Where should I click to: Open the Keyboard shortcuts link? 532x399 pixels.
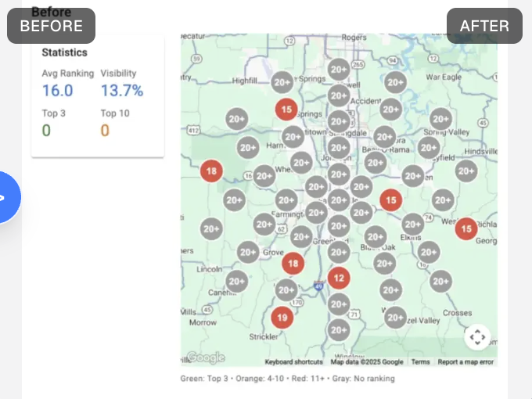tap(294, 362)
